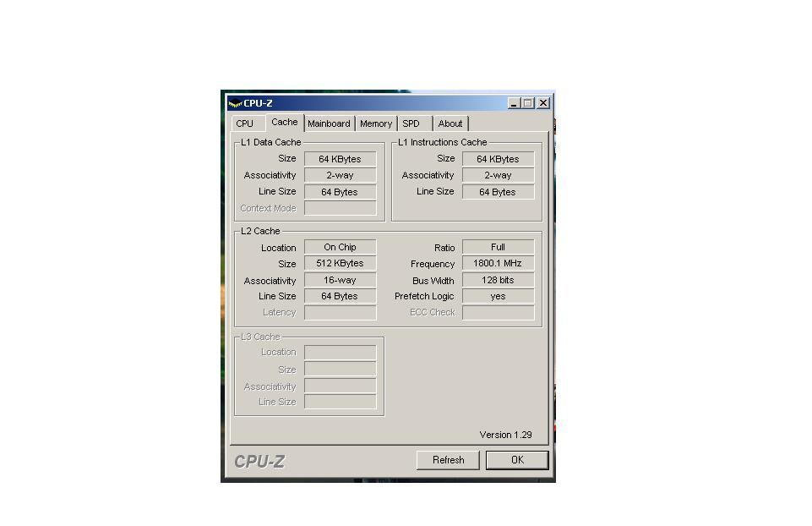Click L2 Cache location On Chip field
The height and width of the screenshot is (526, 812).
point(341,247)
